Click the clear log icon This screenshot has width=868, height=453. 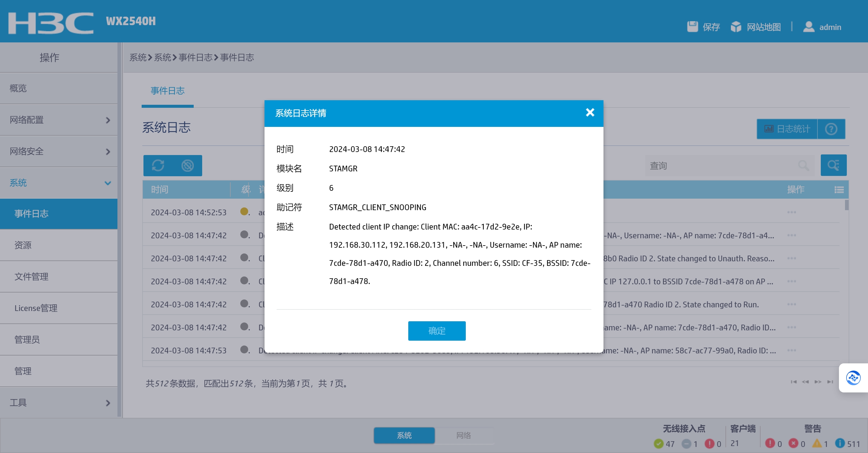tap(187, 166)
